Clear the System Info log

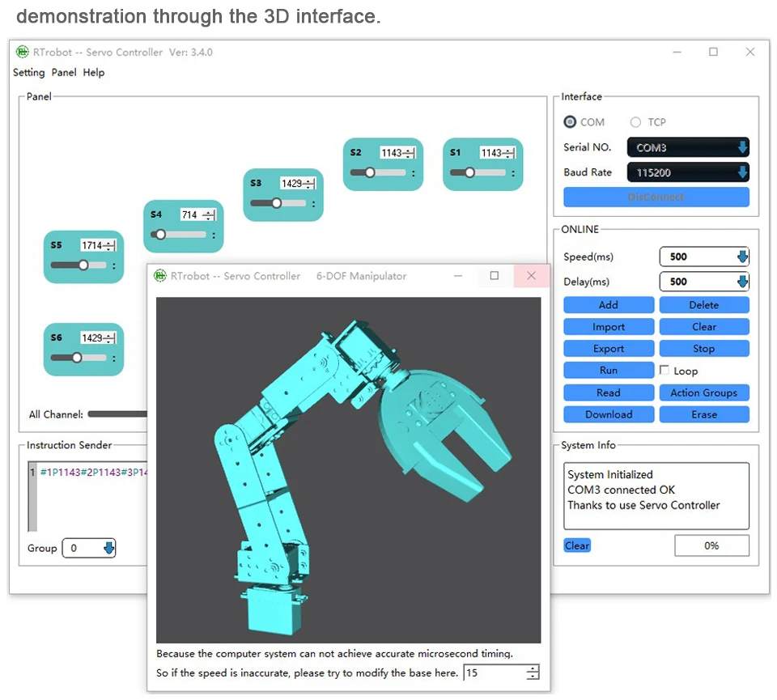coord(577,545)
